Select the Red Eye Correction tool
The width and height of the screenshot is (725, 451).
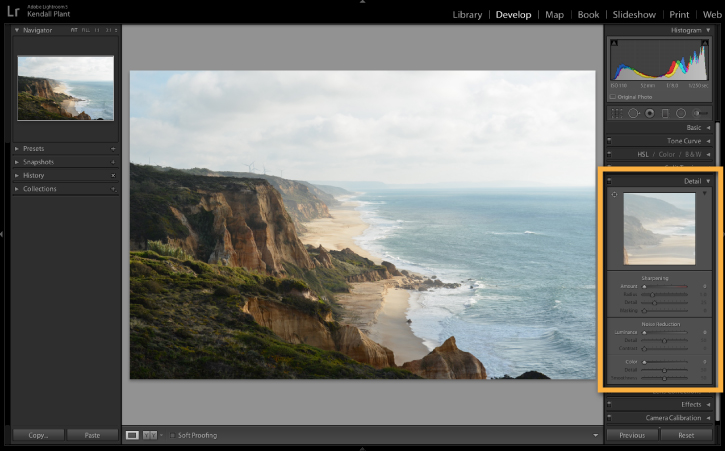pyautogui.click(x=650, y=113)
